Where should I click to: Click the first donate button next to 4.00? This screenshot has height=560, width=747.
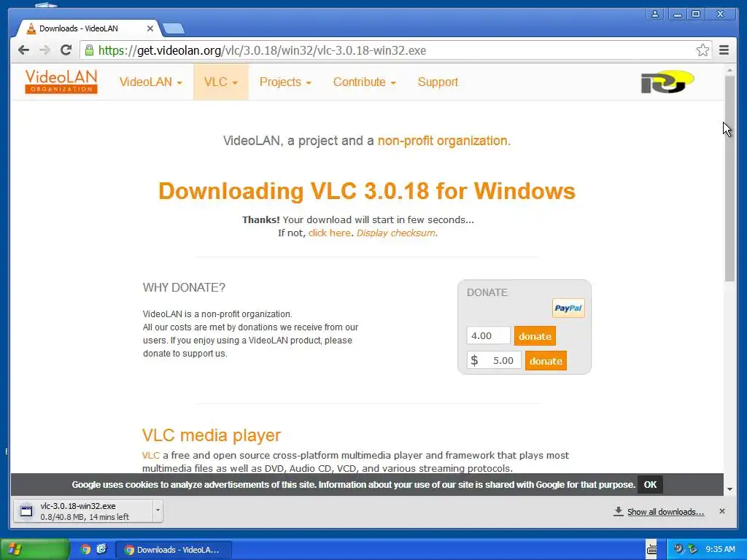coord(535,336)
